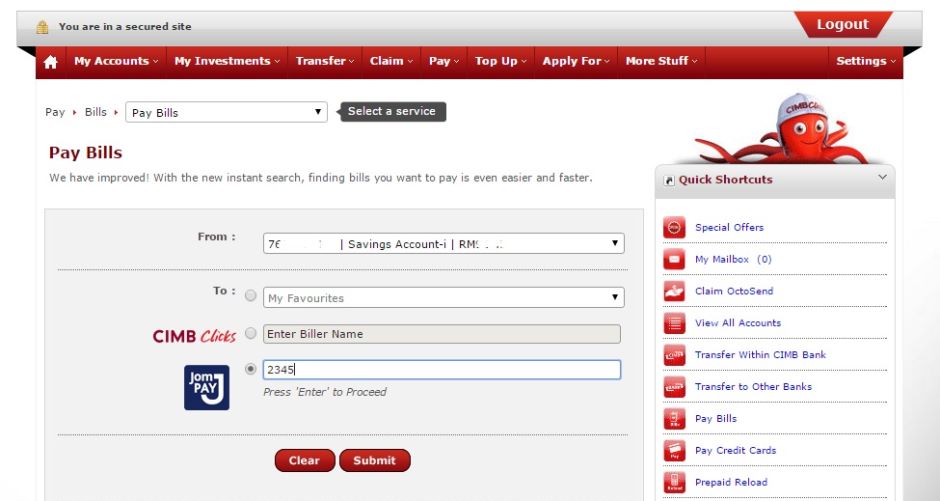Image resolution: width=940 pixels, height=501 pixels.
Task: Click the Press 'Enter' to Proceed hint
Action: 325,392
